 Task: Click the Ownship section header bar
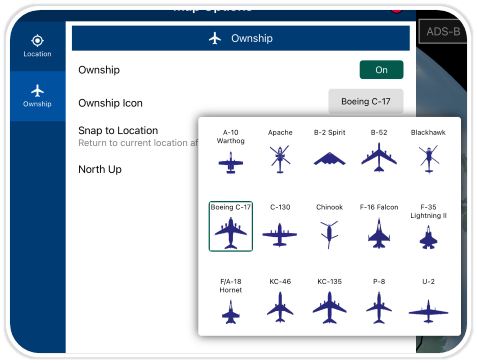241,38
